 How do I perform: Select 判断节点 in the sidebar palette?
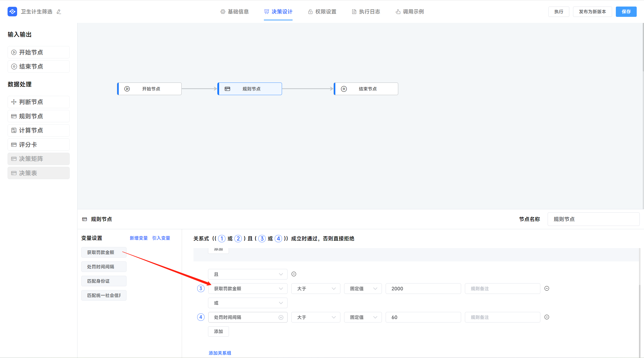[38, 102]
